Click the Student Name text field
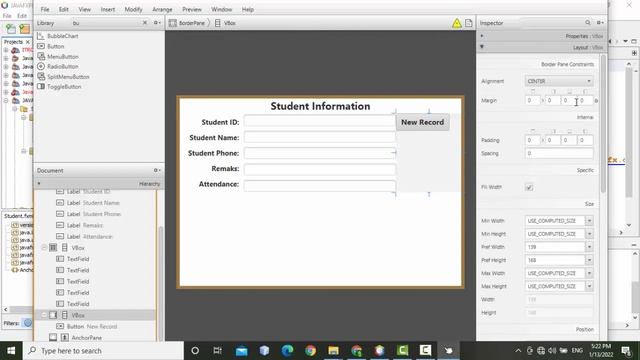640x360 pixels. [320, 137]
